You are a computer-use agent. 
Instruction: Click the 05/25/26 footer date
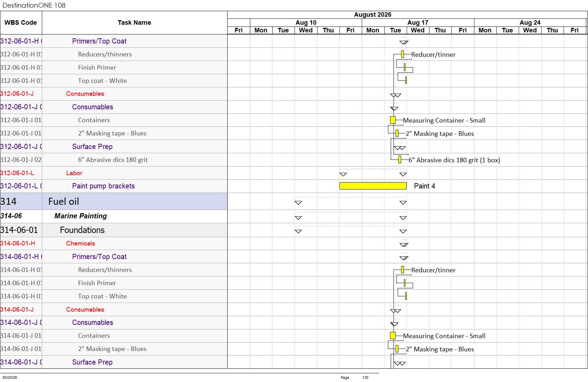pos(10,377)
